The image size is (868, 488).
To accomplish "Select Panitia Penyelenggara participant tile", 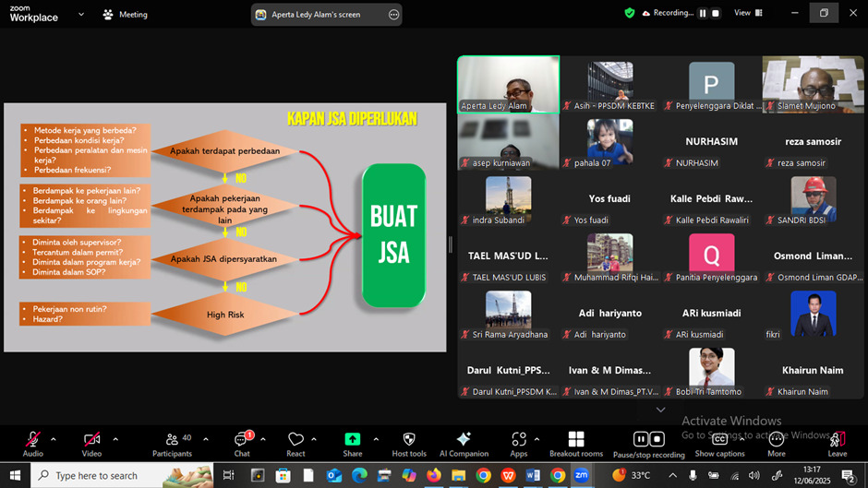I will pos(711,256).
